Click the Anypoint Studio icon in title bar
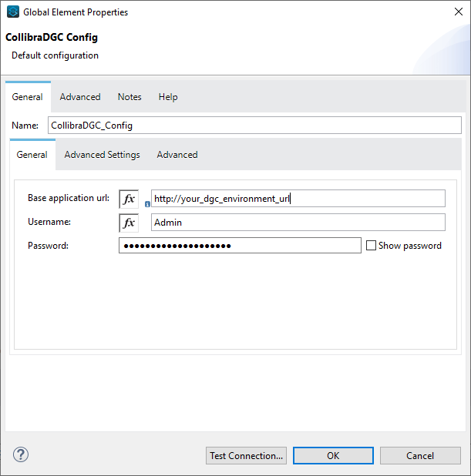Image resolution: width=471 pixels, height=476 pixels. point(13,12)
